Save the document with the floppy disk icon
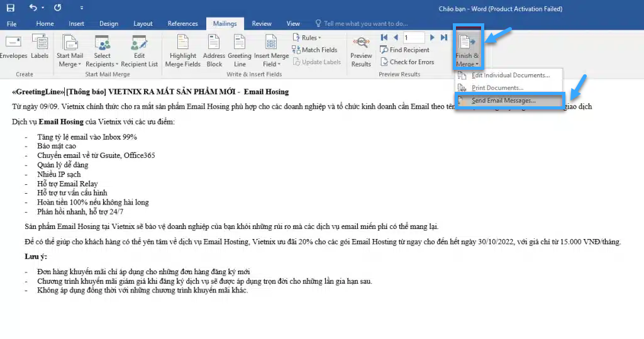 pyautogui.click(x=11, y=8)
